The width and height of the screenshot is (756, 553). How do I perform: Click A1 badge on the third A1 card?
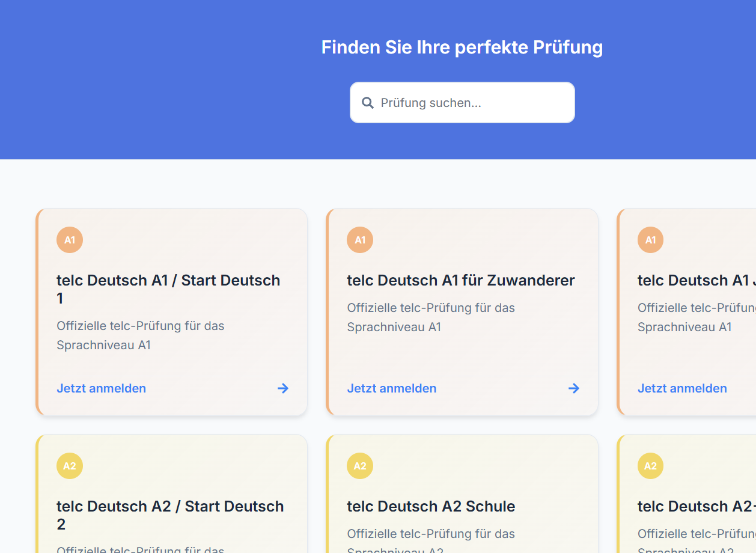[650, 240]
